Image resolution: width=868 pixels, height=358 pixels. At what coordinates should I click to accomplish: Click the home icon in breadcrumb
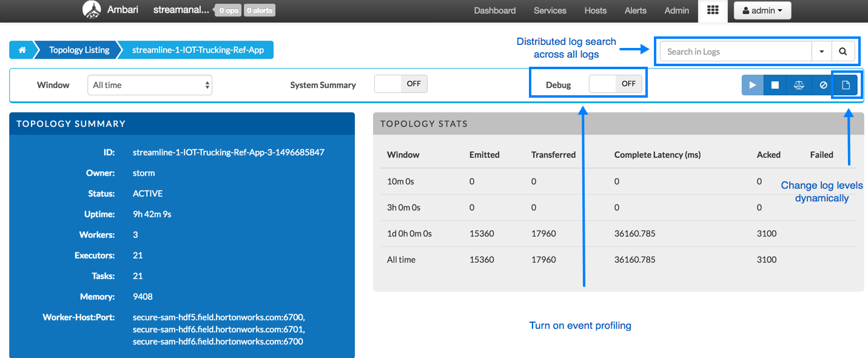[22, 50]
